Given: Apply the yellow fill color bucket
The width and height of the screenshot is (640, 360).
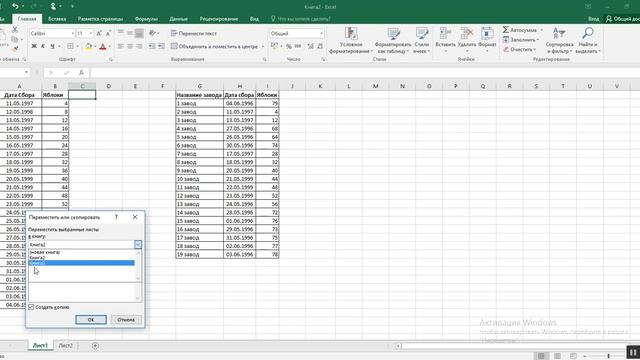Looking at the screenshot, I should coord(88,47).
